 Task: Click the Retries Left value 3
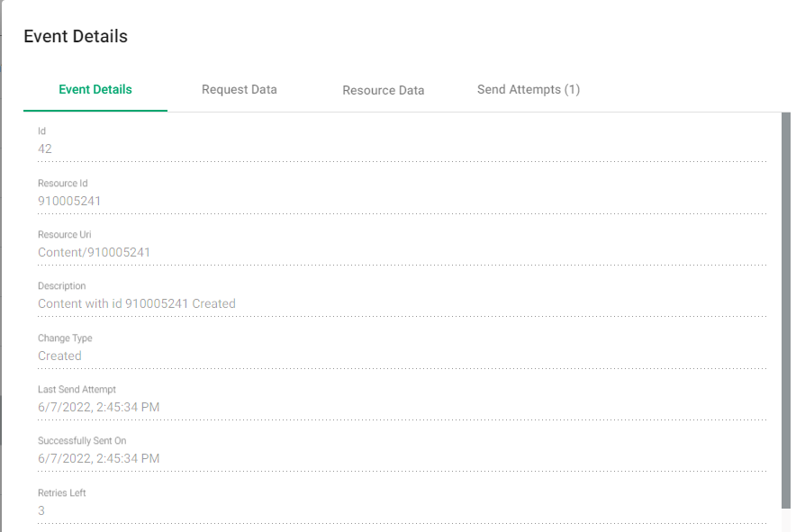coord(41,510)
